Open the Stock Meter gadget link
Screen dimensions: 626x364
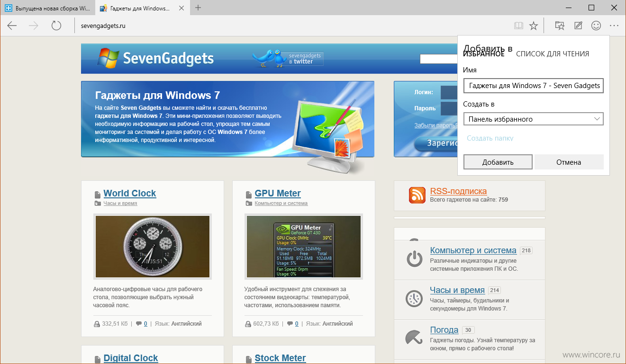coord(281,358)
